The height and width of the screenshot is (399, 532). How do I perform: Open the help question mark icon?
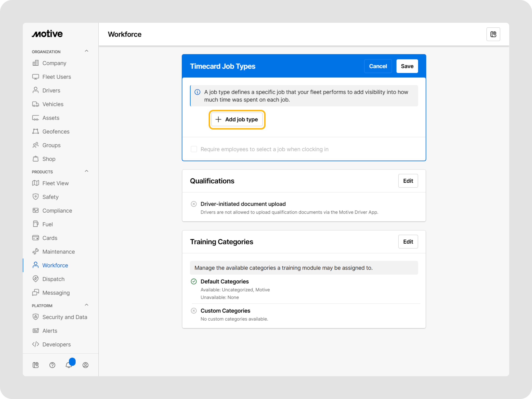52,365
